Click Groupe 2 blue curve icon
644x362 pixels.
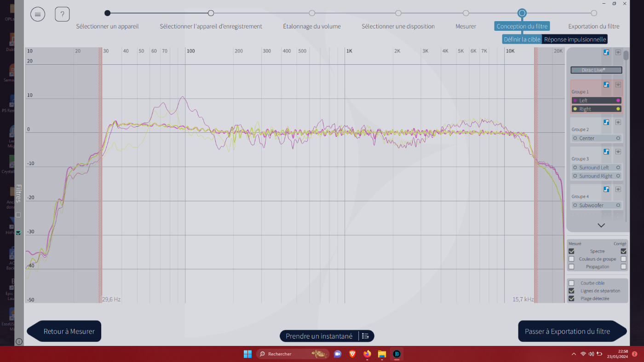(606, 122)
